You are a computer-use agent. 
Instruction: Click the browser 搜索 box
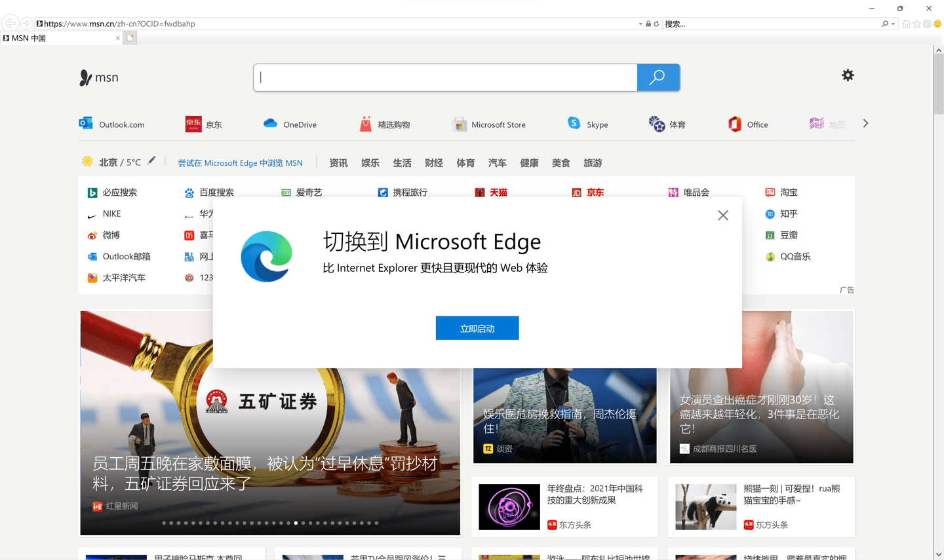(x=771, y=24)
